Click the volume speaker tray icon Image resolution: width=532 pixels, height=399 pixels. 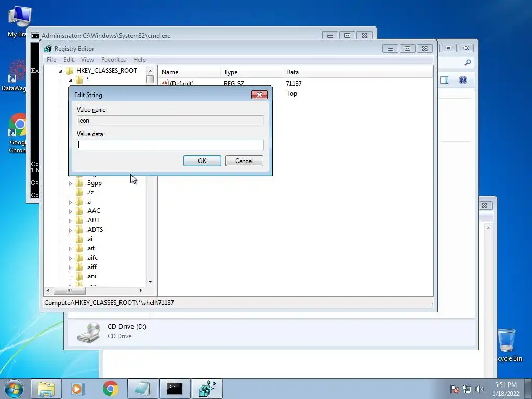480,389
